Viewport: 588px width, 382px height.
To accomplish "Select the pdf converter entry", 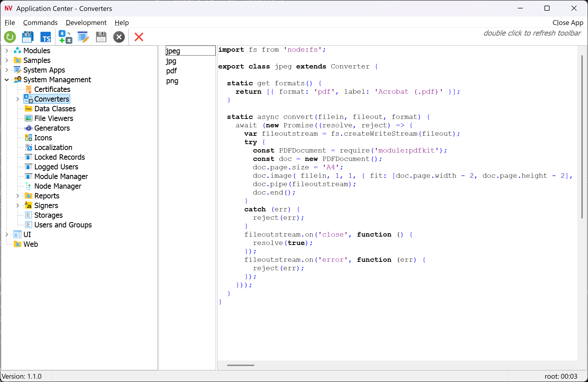I will coord(172,71).
